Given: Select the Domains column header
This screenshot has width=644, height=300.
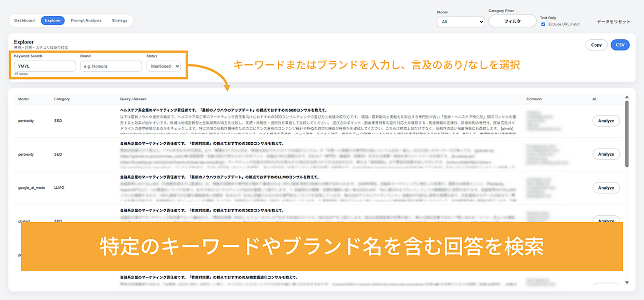Looking at the screenshot, I should pos(535,99).
